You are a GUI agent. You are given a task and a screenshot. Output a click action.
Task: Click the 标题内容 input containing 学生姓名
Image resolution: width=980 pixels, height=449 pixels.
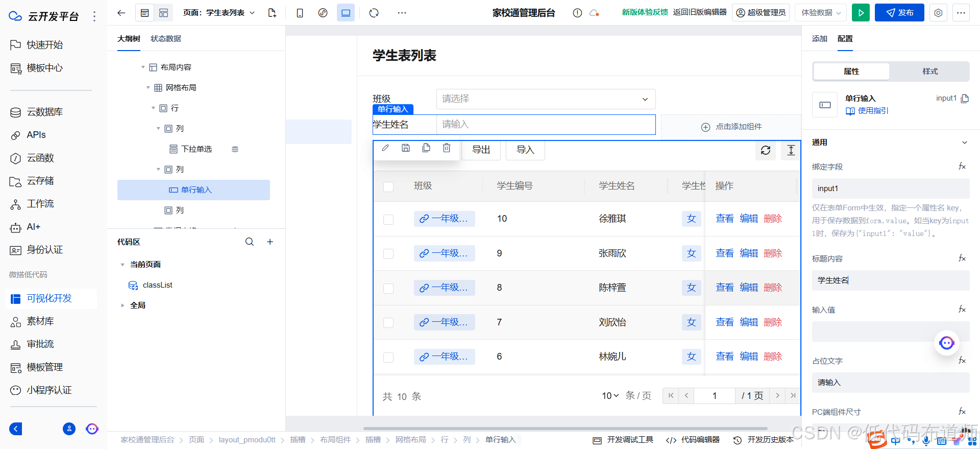[891, 280]
